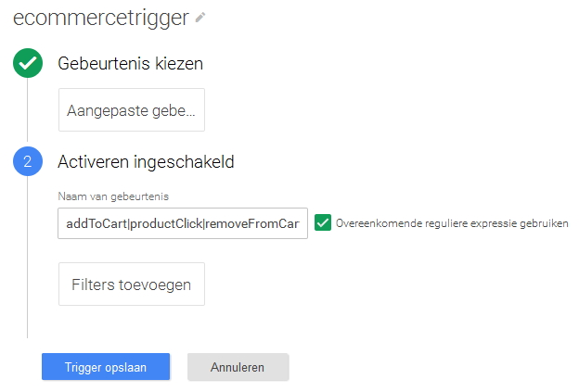Place cursor on removeFromCar in the field
This screenshot has width=579, height=392.
[252, 224]
